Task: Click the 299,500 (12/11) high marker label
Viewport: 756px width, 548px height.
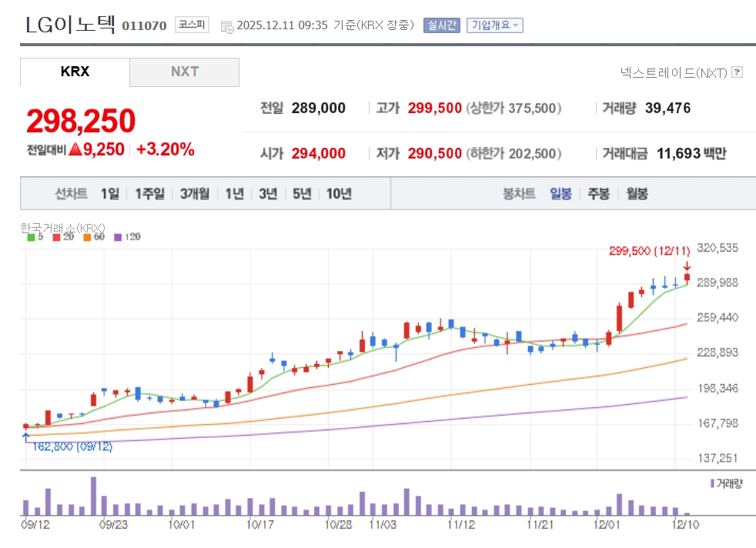Action: [x=650, y=251]
